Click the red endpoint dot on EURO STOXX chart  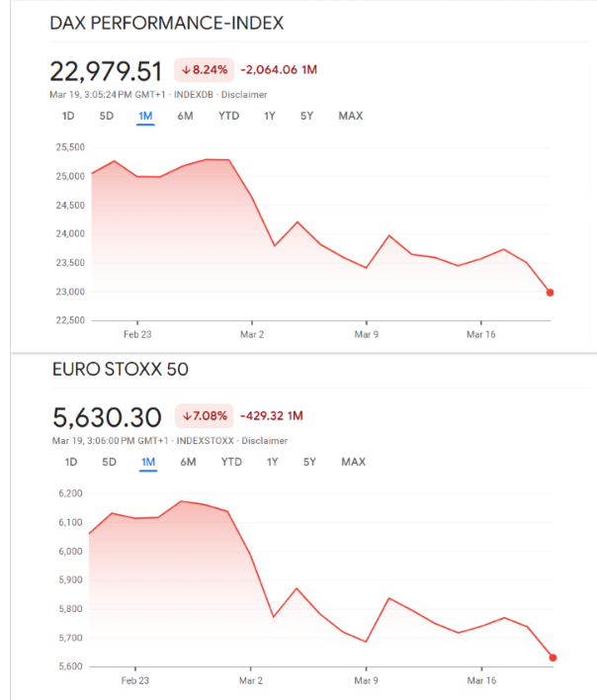click(553, 657)
